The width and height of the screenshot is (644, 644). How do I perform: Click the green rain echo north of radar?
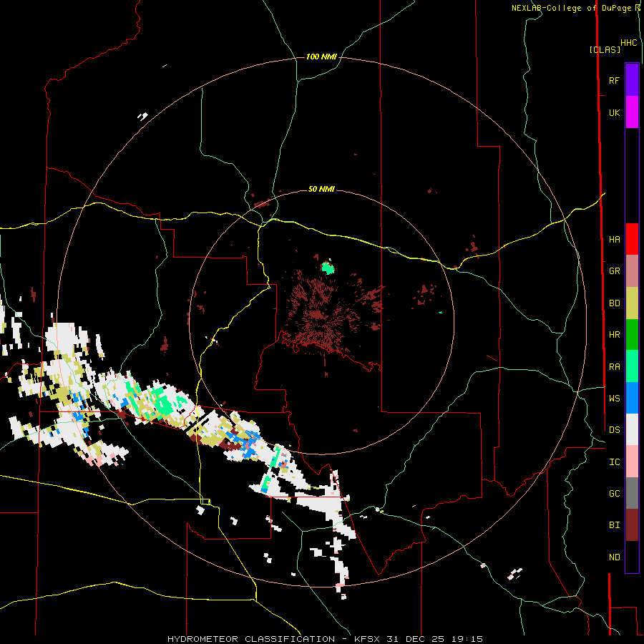[x=328, y=268]
